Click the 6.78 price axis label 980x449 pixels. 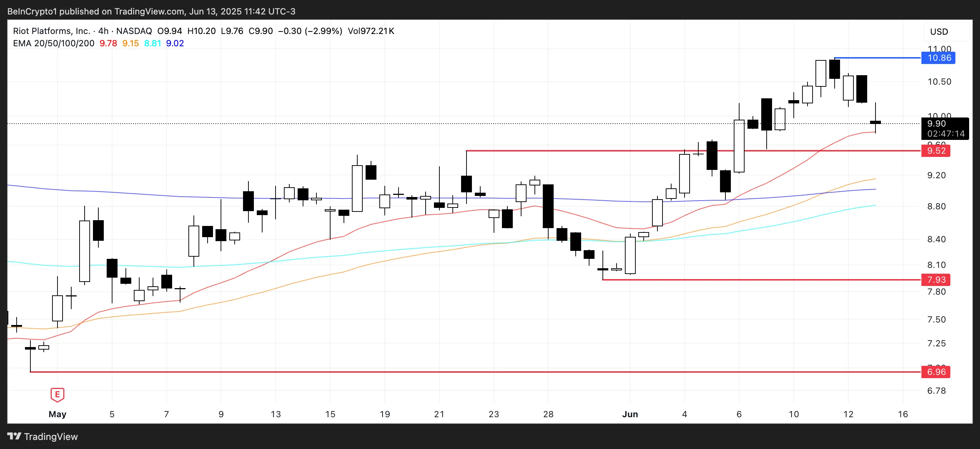pyautogui.click(x=937, y=390)
